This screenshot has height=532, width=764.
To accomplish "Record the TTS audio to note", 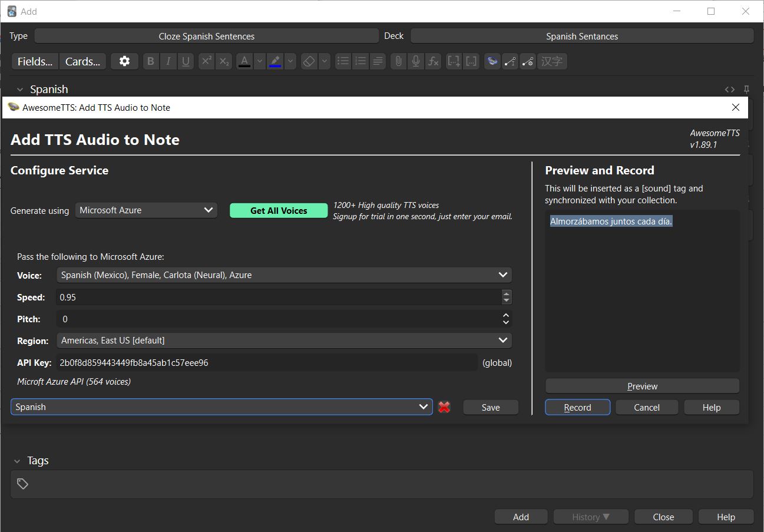I will pyautogui.click(x=577, y=407).
